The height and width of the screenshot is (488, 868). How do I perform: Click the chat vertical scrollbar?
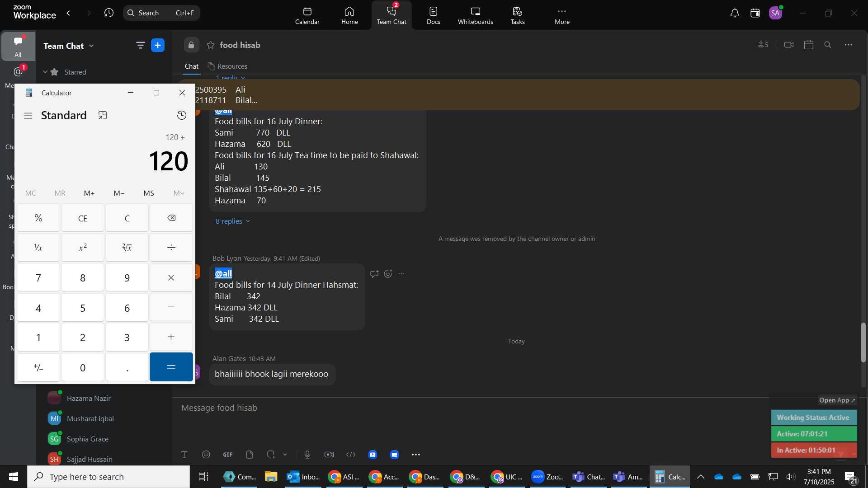(863, 343)
